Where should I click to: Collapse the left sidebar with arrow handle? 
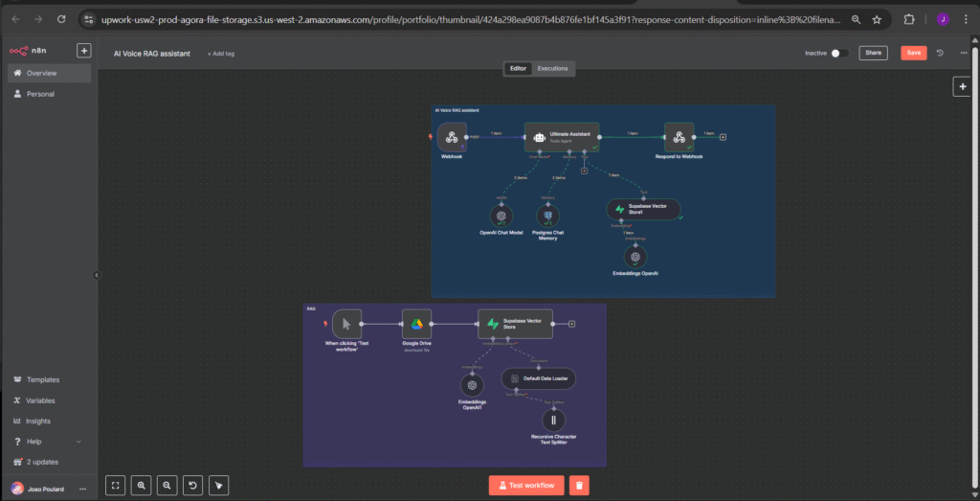click(96, 275)
